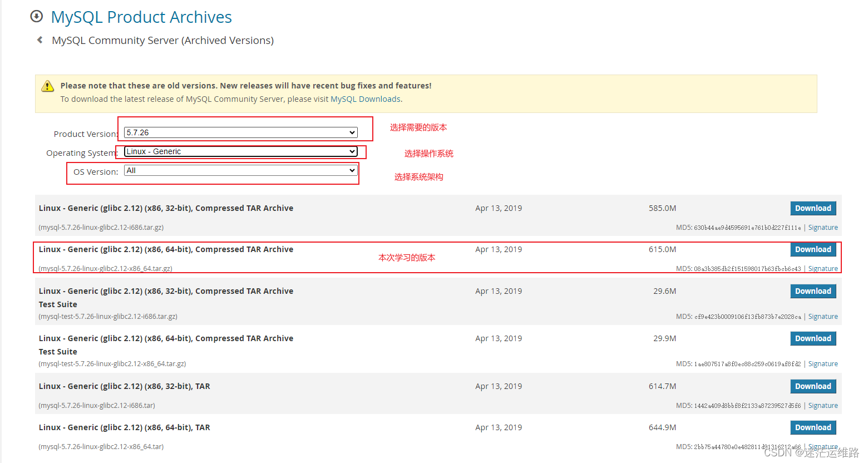
Task: Click the yellow warning triangle icon
Action: point(48,86)
